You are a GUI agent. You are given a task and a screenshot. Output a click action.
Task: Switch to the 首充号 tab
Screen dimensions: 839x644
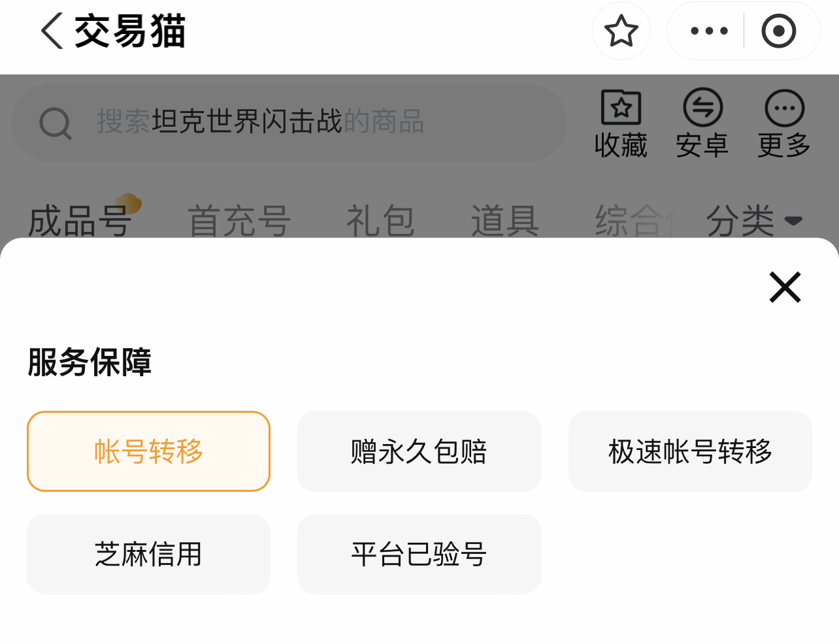(x=239, y=220)
